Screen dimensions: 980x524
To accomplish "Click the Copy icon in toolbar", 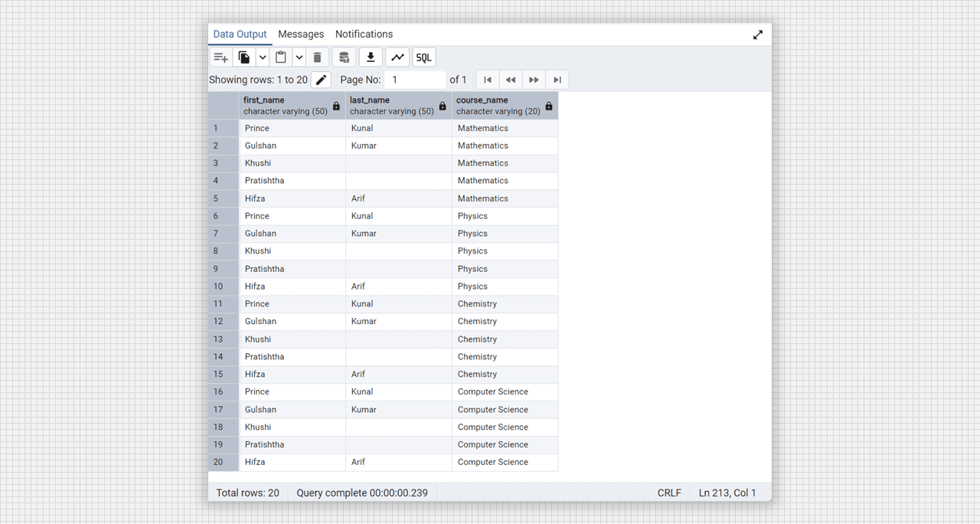I will click(x=244, y=57).
